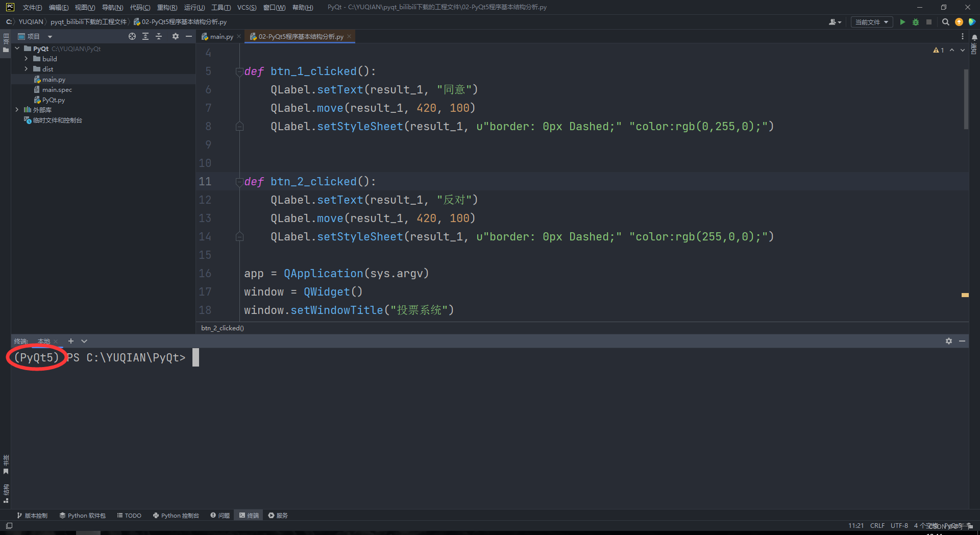Close the 02-PyQt5程序基本结构分析.py tab
Viewport: 980px width, 535px height.
click(349, 36)
